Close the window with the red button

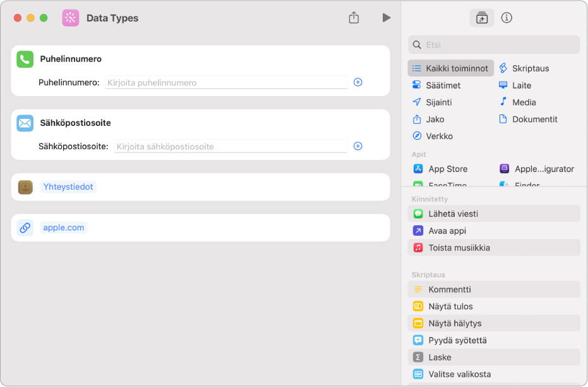[x=18, y=18]
